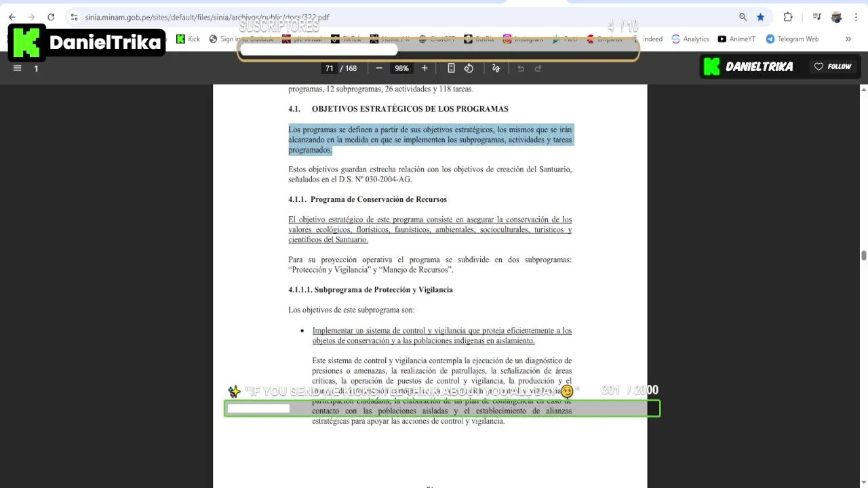Toggle the PDF sidebar hamburger menu

coord(18,68)
